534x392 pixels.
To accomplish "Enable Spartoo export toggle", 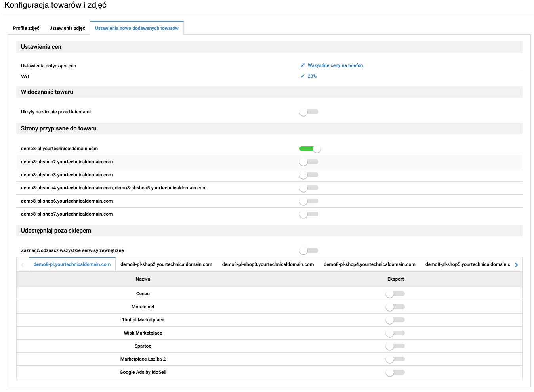I will tap(395, 346).
